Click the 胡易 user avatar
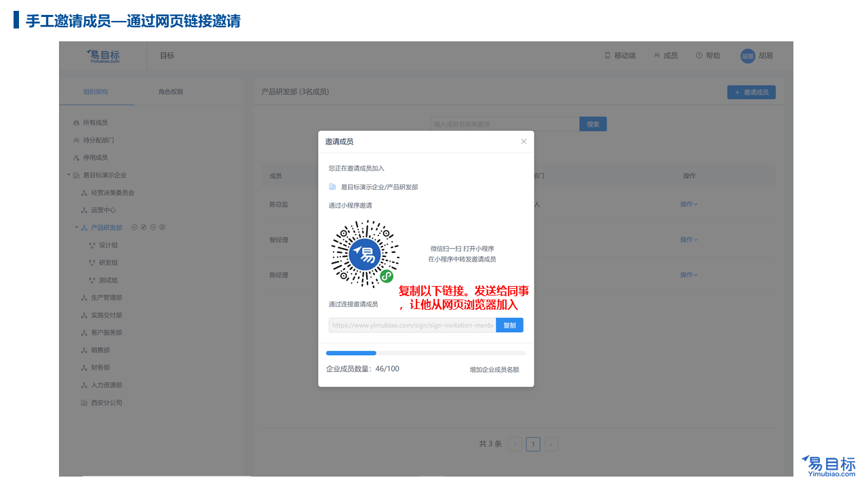The height and width of the screenshot is (488, 868). 747,56
